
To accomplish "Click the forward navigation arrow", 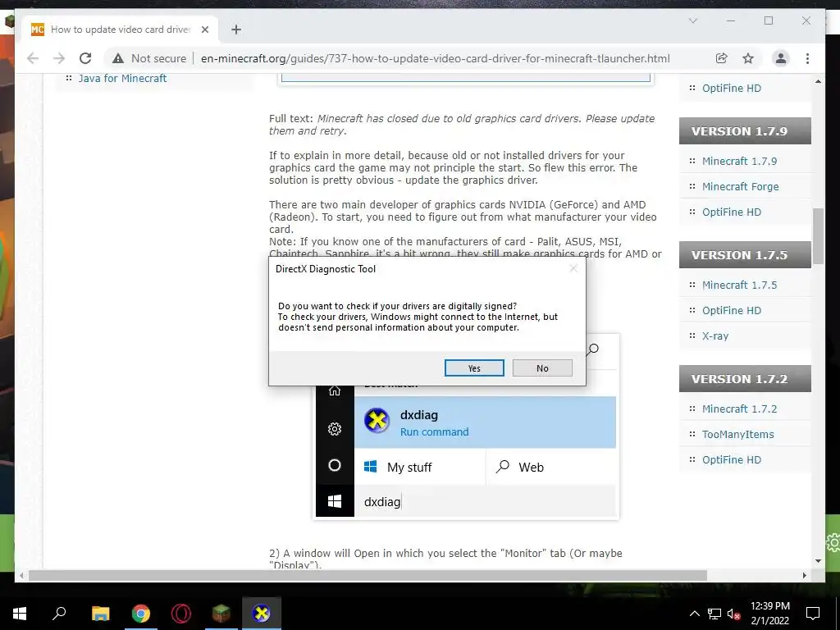I will point(59,58).
